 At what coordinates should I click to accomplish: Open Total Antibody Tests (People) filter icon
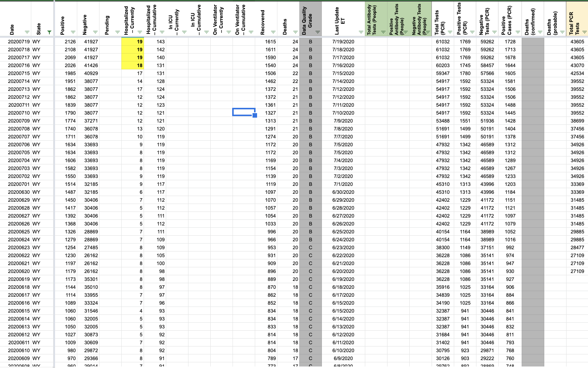(x=383, y=32)
